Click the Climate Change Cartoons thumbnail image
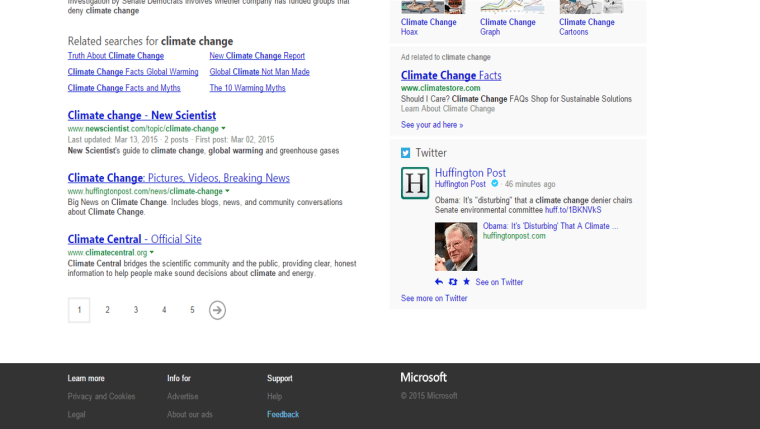Image resolution: width=760 pixels, height=429 pixels. (591, 7)
